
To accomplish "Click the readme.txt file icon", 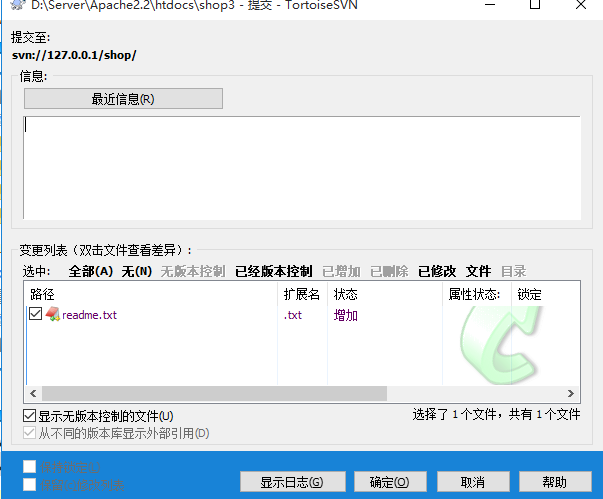I will [x=52, y=315].
